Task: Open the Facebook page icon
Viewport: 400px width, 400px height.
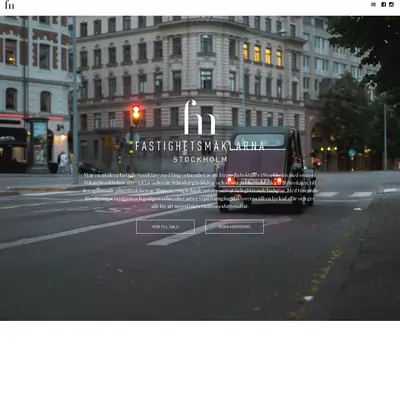Action: click(x=384, y=5)
